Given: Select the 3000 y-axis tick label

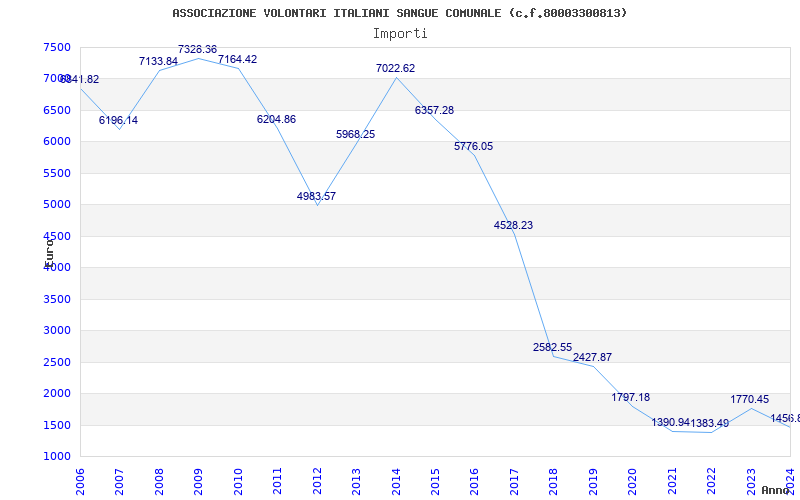Looking at the screenshot, I should [x=57, y=331].
